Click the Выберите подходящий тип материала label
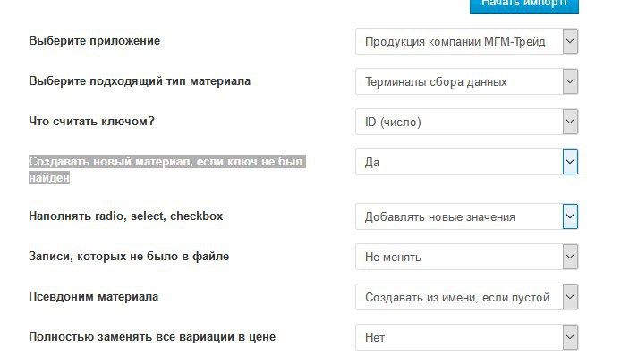The width and height of the screenshot is (621, 364). pyautogui.click(x=140, y=81)
